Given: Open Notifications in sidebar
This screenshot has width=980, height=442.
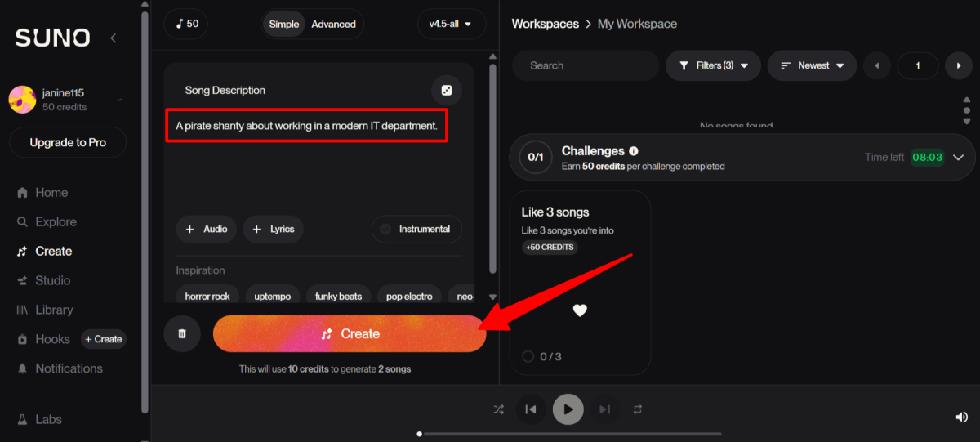Looking at the screenshot, I should [x=60, y=368].
